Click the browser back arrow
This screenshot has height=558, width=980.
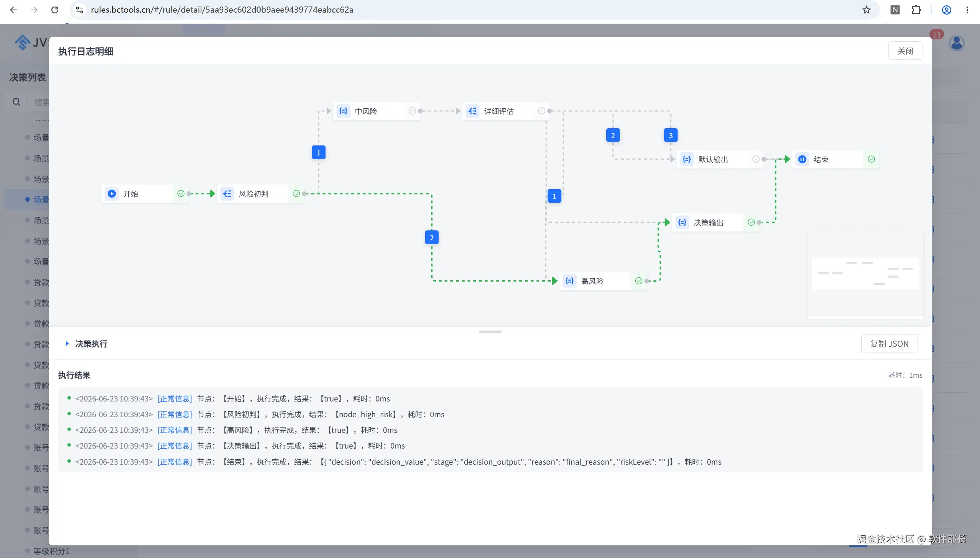coord(13,10)
